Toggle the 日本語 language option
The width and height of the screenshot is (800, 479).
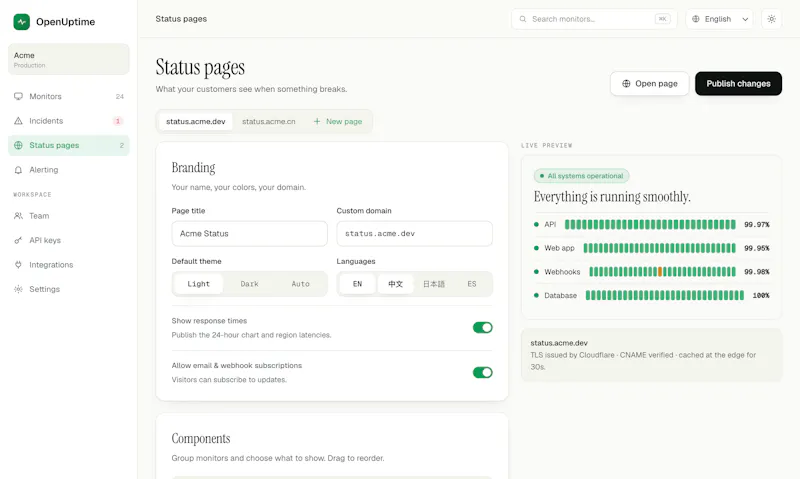tap(434, 284)
